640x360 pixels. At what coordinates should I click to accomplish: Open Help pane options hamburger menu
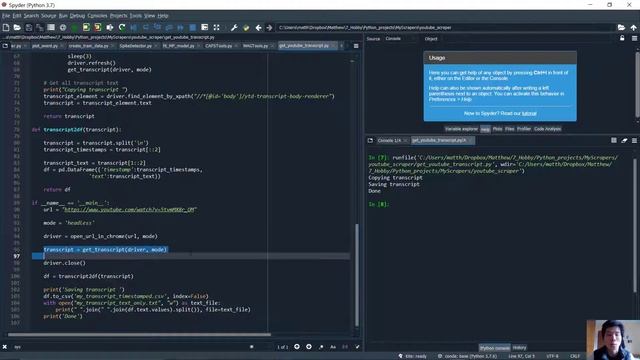click(634, 38)
